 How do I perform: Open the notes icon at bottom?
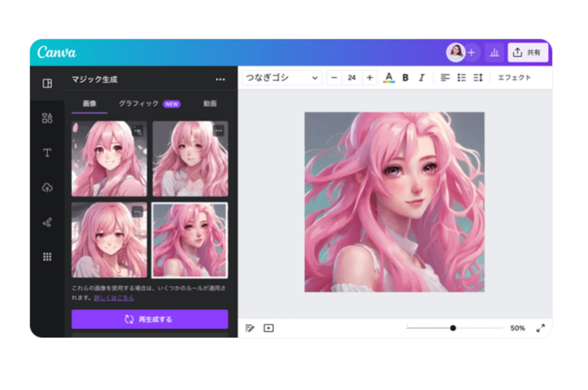[x=250, y=328]
